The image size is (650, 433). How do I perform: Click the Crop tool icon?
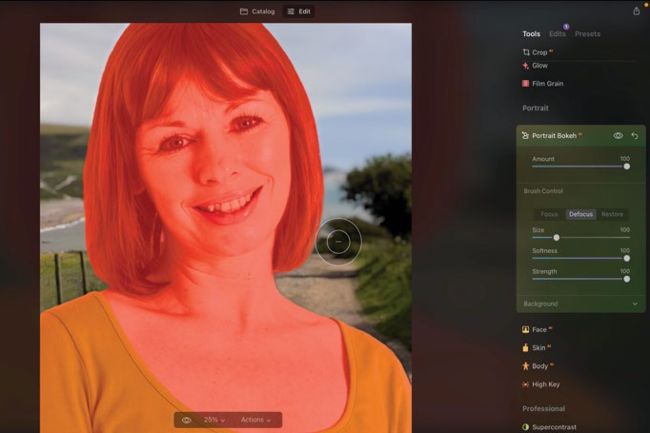pyautogui.click(x=527, y=52)
